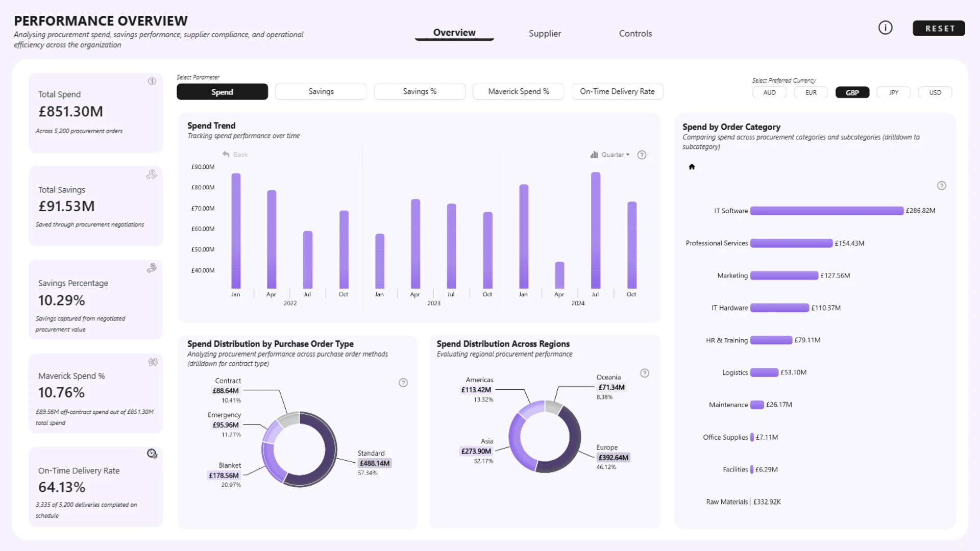This screenshot has height=551, width=980.
Task: Click the Maintenance category bar
Action: [757, 405]
